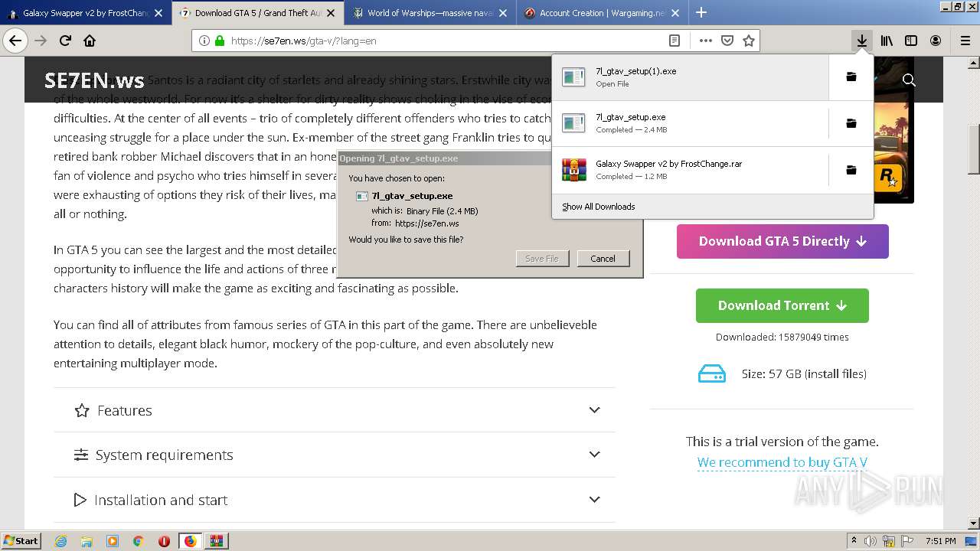Click Save File in the dialog
The width and height of the screenshot is (980, 551).
541,259
